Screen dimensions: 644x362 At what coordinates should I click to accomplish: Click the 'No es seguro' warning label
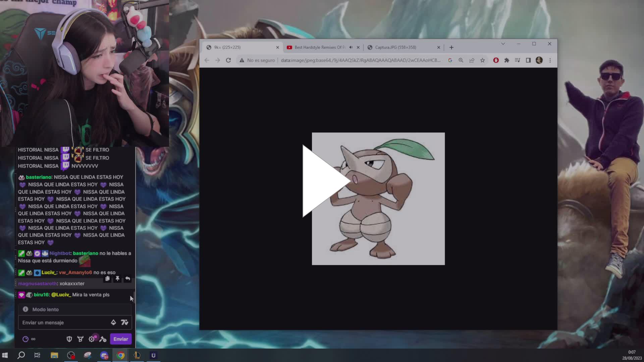(x=257, y=60)
